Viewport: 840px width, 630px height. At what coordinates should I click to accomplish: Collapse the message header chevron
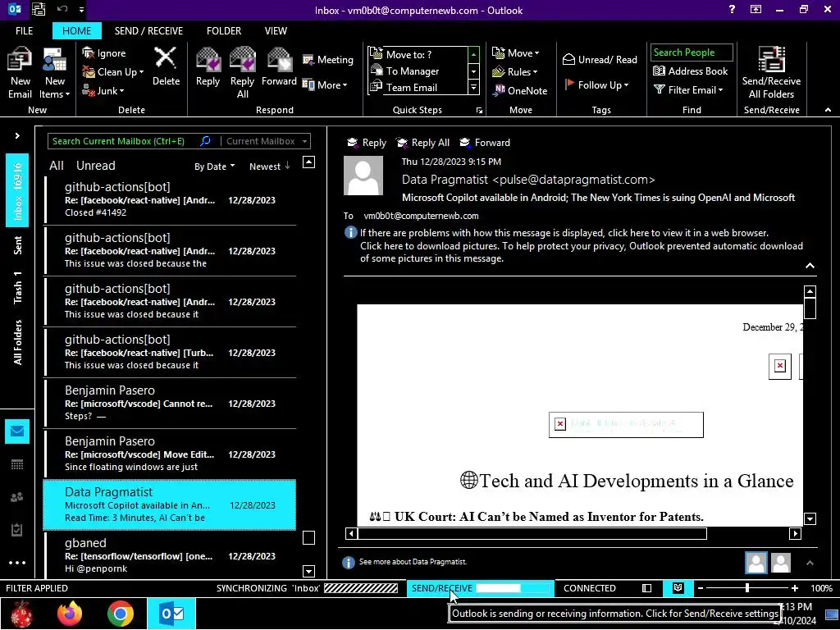tap(810, 265)
